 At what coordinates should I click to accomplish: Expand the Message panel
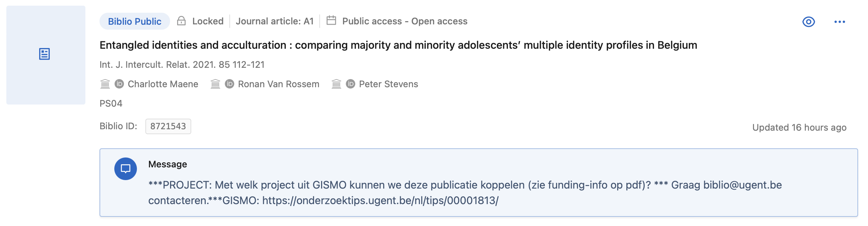(167, 165)
